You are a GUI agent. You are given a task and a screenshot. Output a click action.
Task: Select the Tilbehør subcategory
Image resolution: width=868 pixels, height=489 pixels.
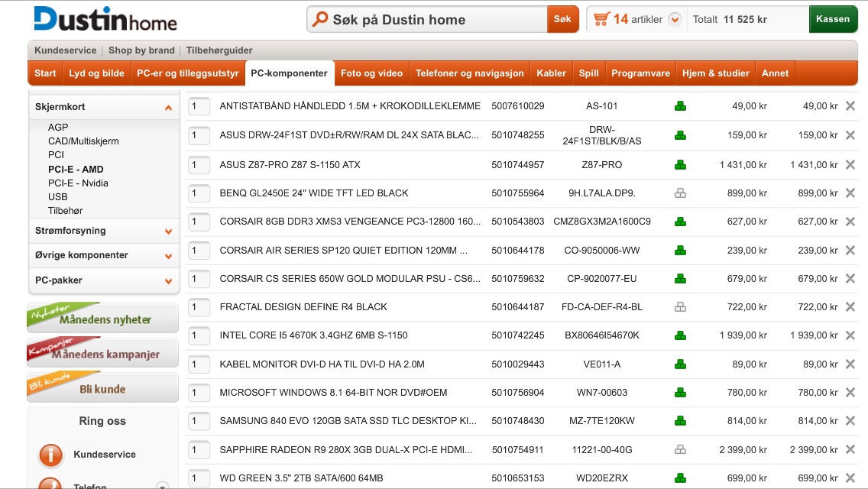tap(65, 211)
